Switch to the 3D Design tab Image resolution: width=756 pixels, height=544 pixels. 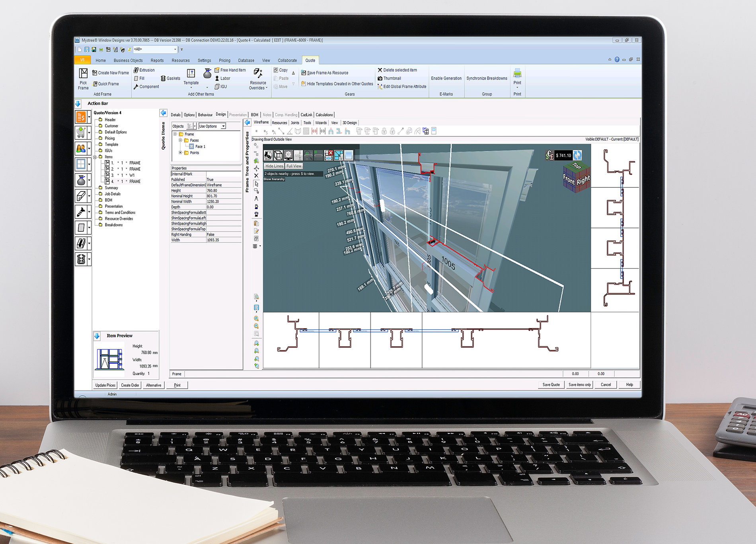[x=350, y=123]
